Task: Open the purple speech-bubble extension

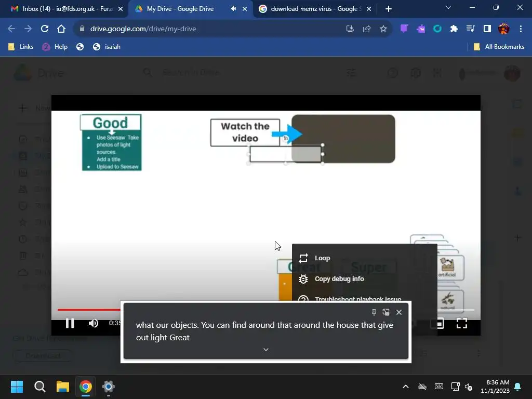Action: coord(404,29)
